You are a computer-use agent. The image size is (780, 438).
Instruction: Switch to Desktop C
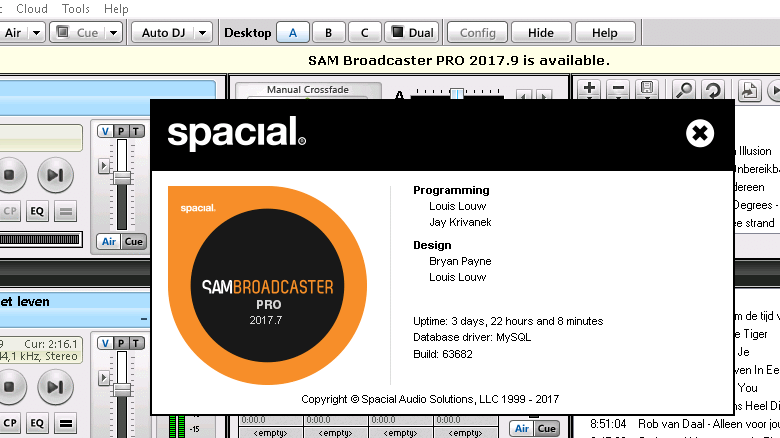tap(365, 33)
